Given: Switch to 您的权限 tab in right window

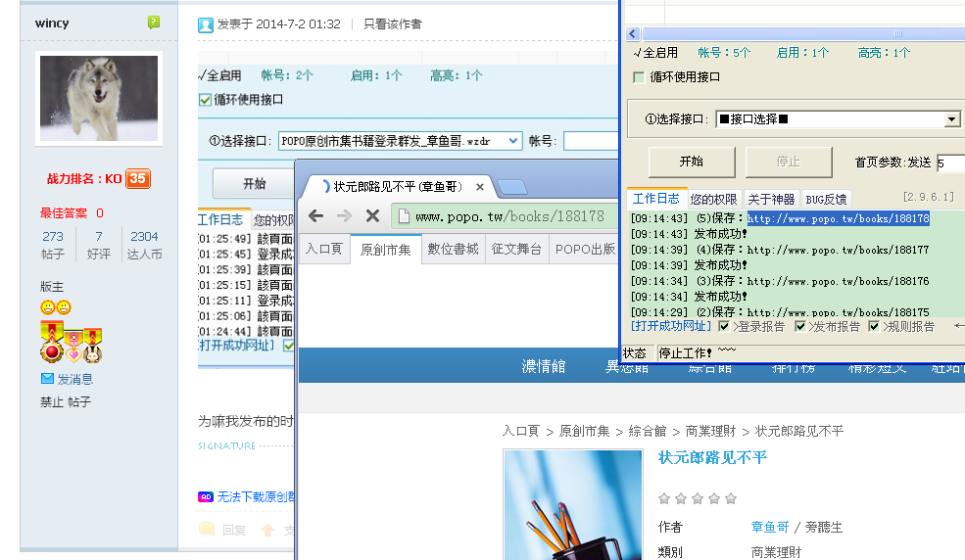Looking at the screenshot, I should coord(713,199).
